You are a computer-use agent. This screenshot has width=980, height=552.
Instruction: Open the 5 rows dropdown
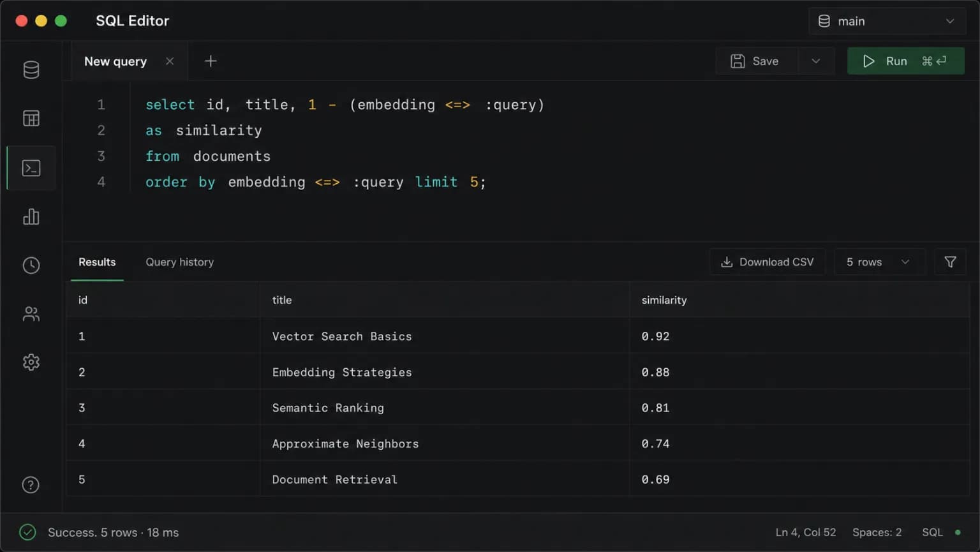pyautogui.click(x=879, y=262)
